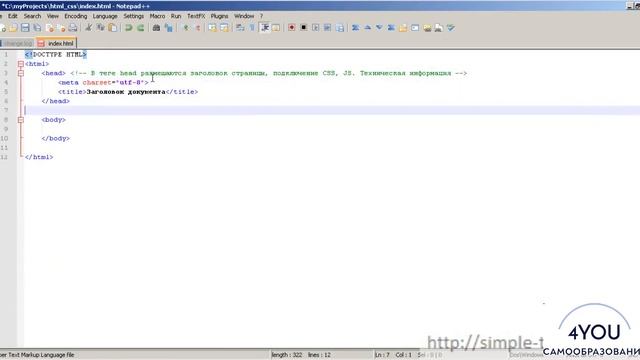Viewport: 640px width, 360px height.
Task: Click the Paste clipboard icon
Action: pyautogui.click(x=112, y=28)
